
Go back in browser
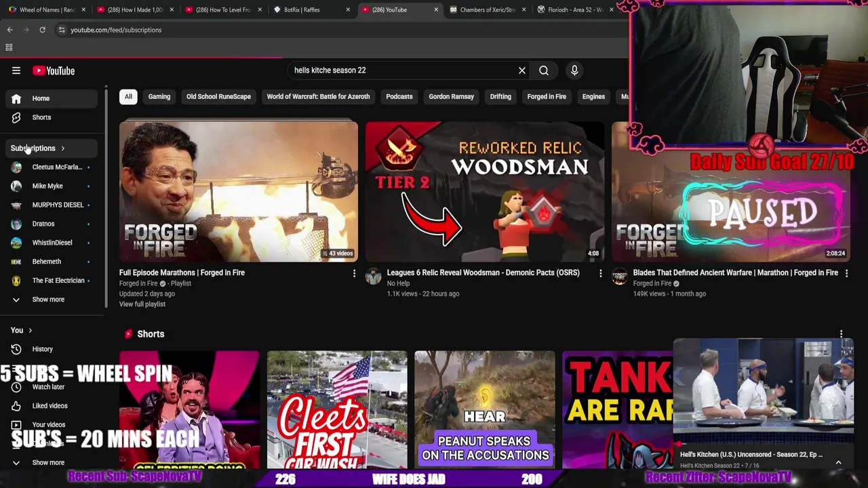pos(9,30)
